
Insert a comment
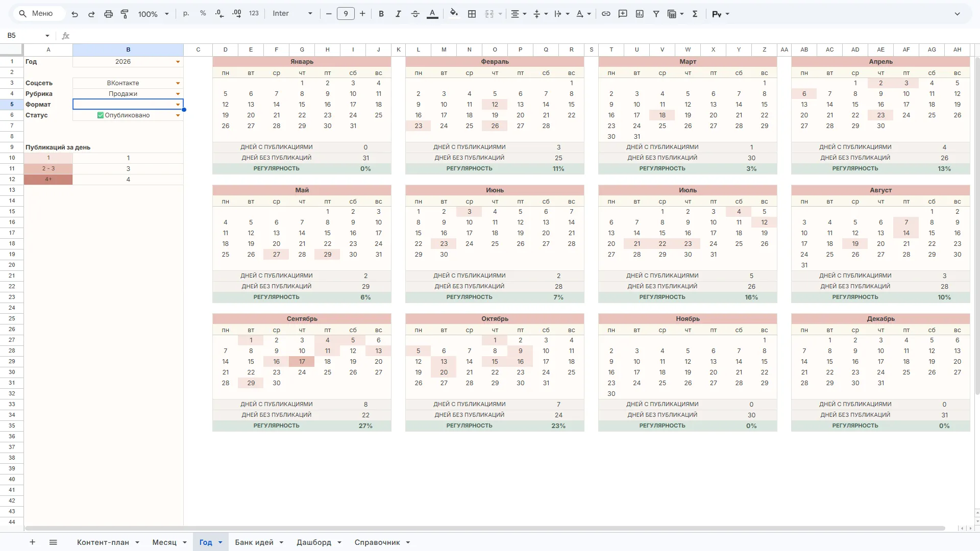tap(623, 14)
